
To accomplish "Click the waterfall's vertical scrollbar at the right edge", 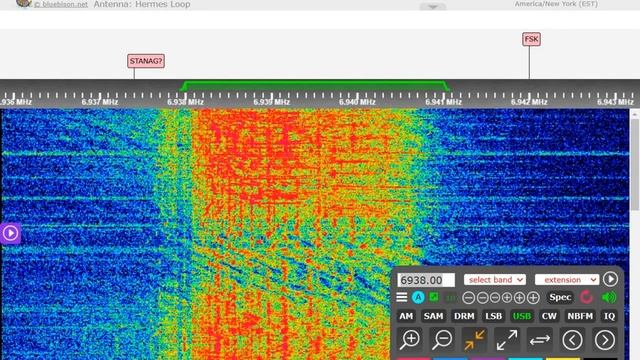I will [x=635, y=163].
